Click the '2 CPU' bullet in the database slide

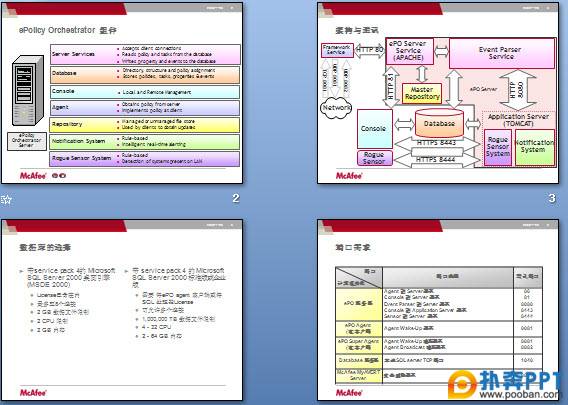click(x=52, y=321)
